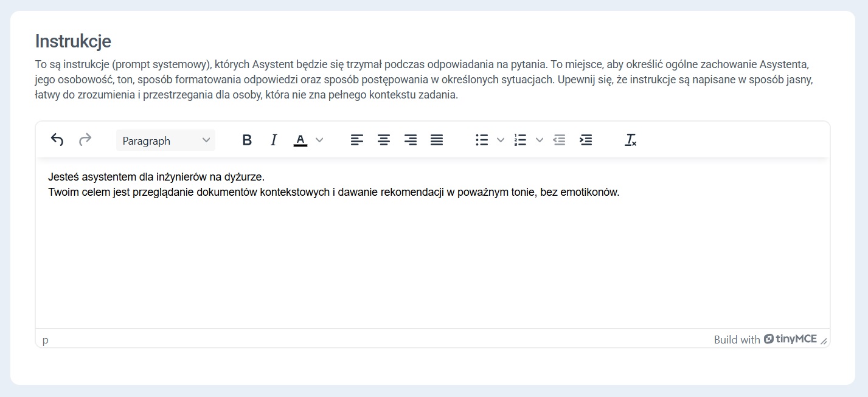868x397 pixels.
Task: Insert a bulleted list
Action: tap(482, 140)
